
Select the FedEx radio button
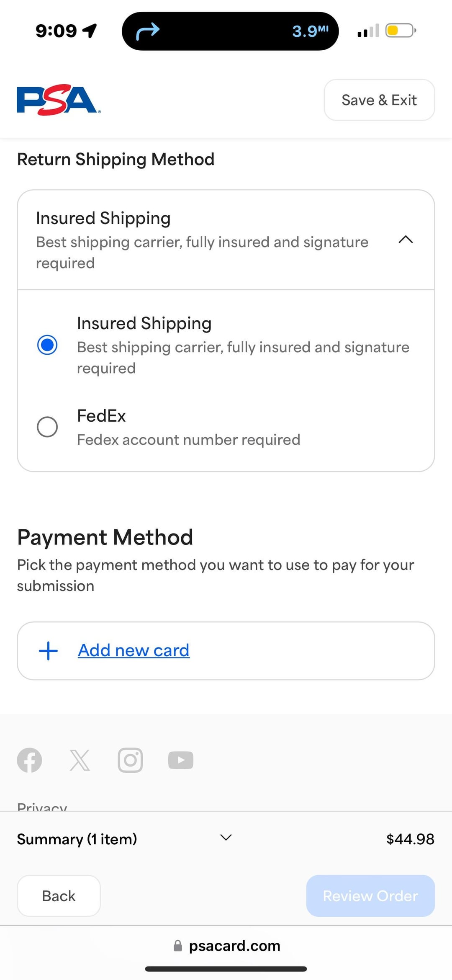click(x=47, y=427)
